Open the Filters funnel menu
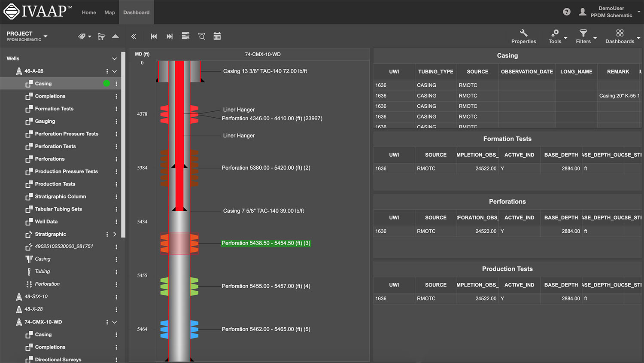Screen dimensions: 644x363 coord(583,37)
